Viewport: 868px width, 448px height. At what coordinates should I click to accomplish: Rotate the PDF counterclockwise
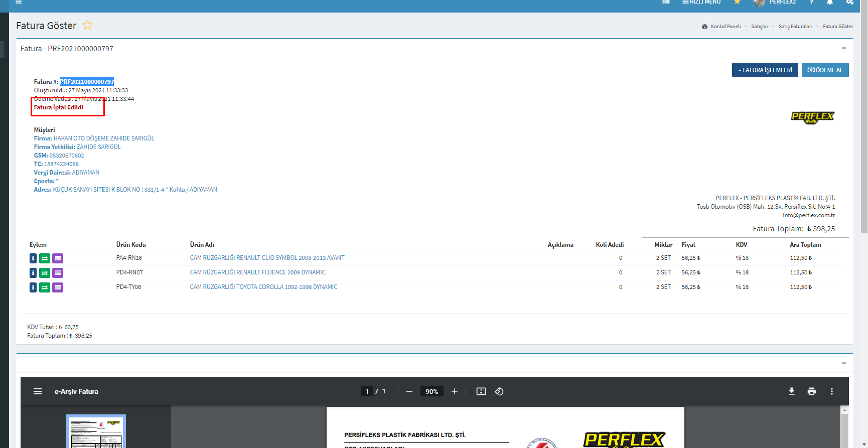point(499,391)
